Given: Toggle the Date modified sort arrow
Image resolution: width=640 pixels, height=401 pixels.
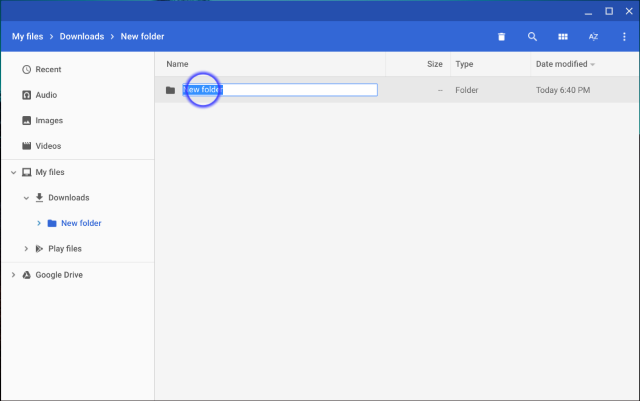Looking at the screenshot, I should (x=593, y=65).
